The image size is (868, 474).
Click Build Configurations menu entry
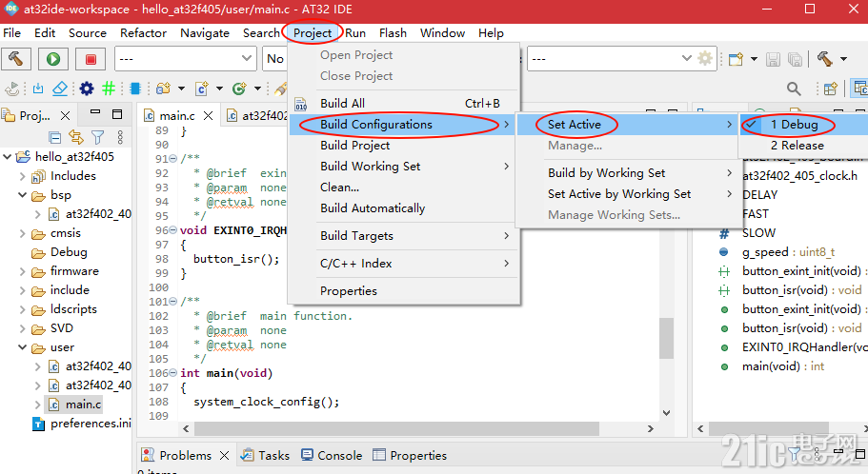pos(404,125)
